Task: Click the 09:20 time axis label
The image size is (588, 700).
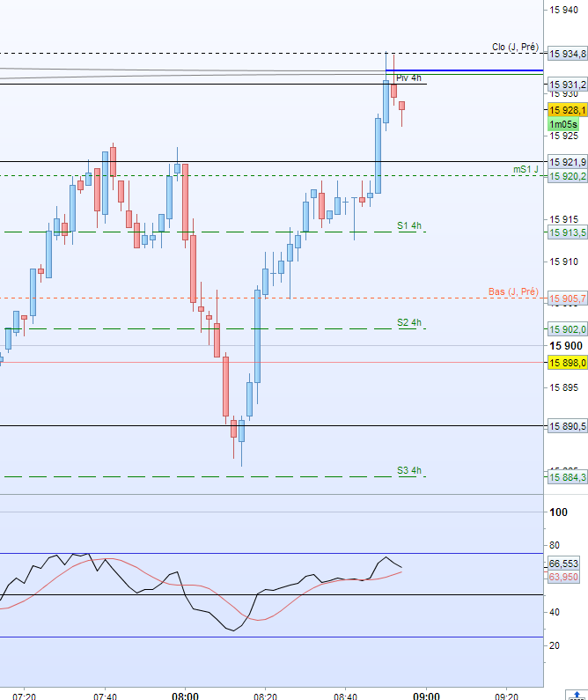Action: (507, 696)
